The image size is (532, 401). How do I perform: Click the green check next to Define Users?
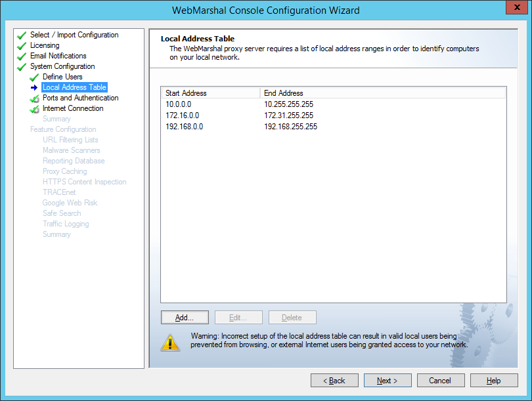[35, 77]
